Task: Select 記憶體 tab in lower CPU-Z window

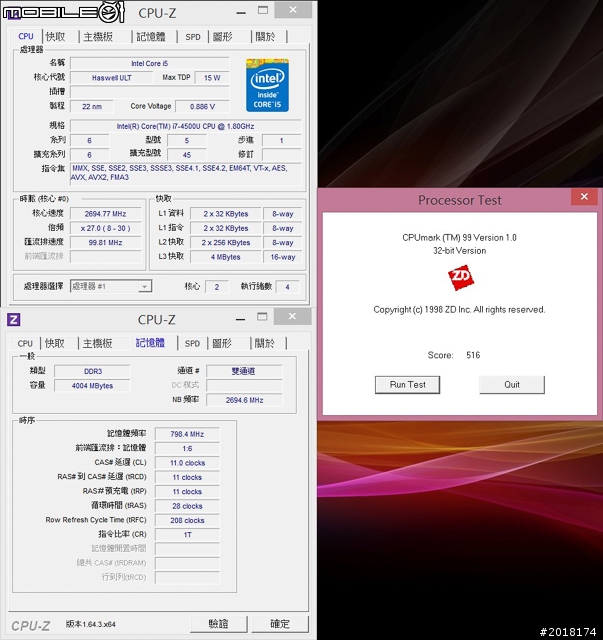Action: click(x=150, y=343)
